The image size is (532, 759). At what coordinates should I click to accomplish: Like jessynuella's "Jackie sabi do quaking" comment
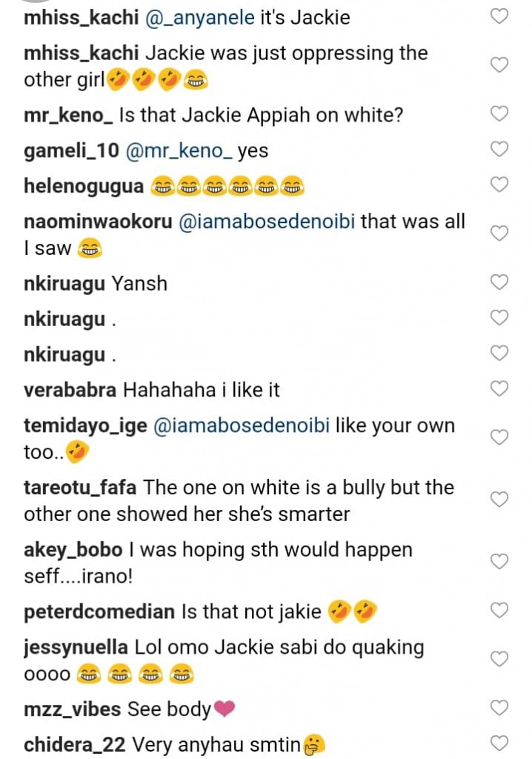(500, 659)
